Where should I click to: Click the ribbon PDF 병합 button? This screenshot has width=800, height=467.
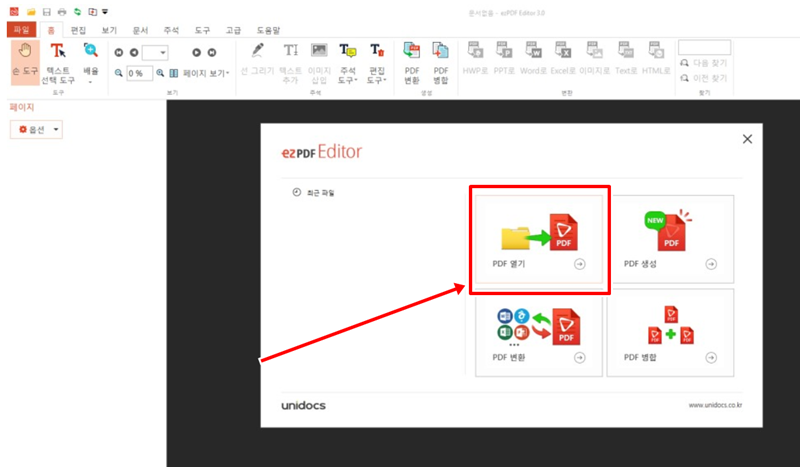441,63
